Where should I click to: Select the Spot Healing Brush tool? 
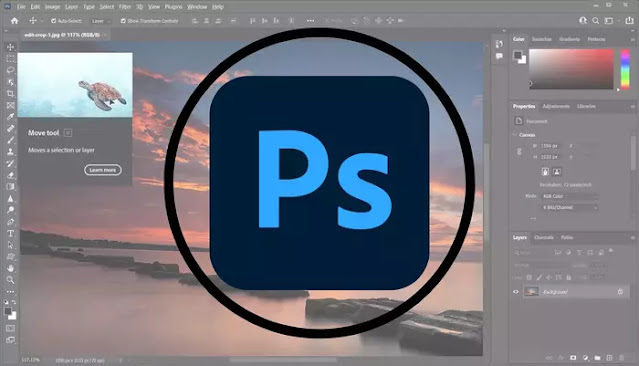pos(11,128)
